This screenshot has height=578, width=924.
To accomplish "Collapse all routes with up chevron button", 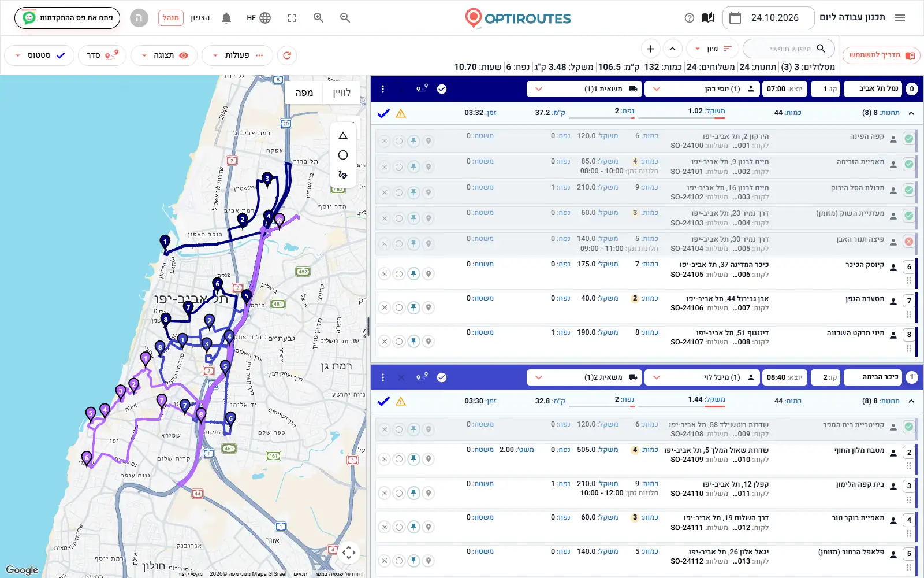I will [x=672, y=49].
